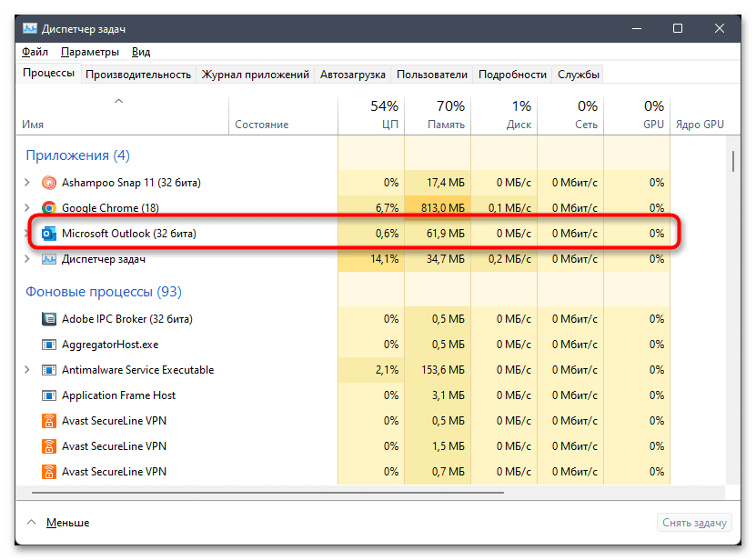Click the Снять задачу button
Viewport: 756px width, 560px height.
point(694,523)
